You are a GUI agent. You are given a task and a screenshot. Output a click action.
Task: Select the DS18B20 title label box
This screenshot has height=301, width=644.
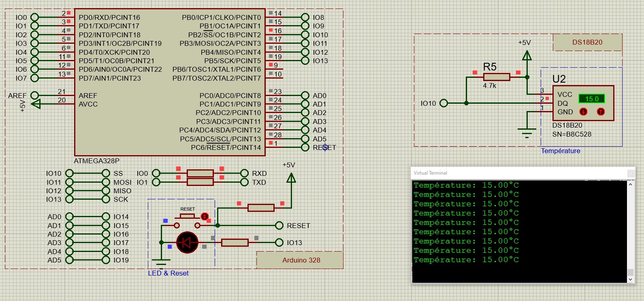click(587, 43)
